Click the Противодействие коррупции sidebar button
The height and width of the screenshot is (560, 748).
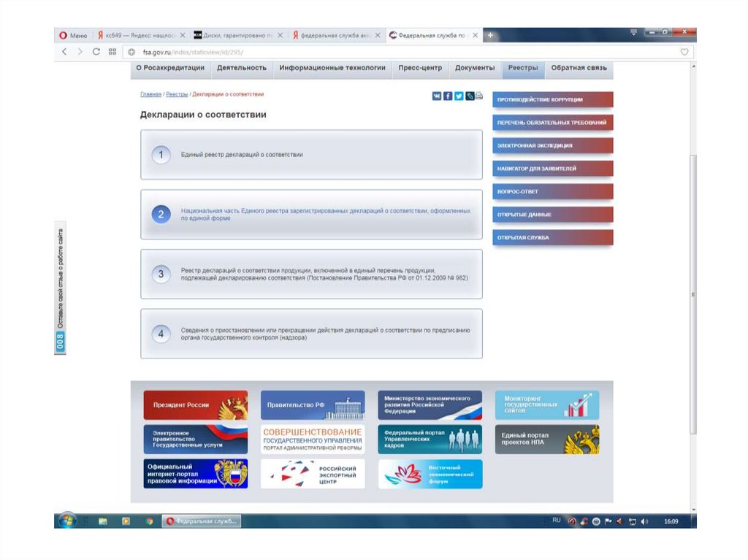coord(552,100)
